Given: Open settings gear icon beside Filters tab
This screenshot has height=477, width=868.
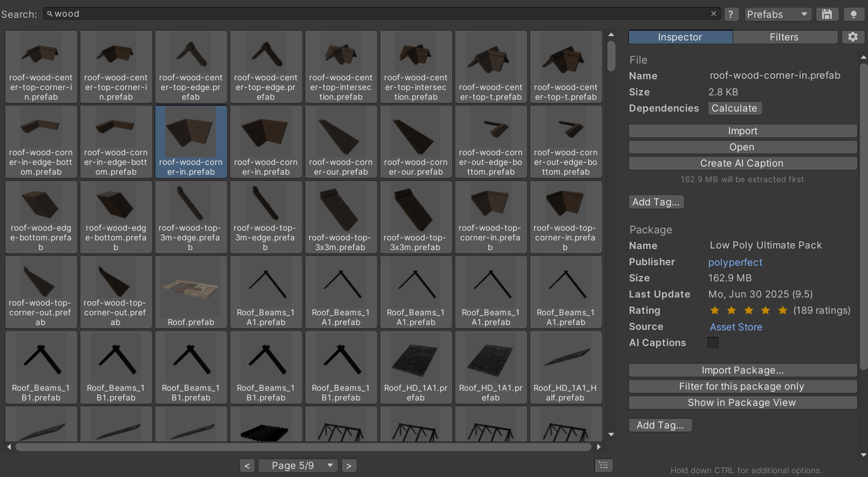Looking at the screenshot, I should tap(853, 37).
